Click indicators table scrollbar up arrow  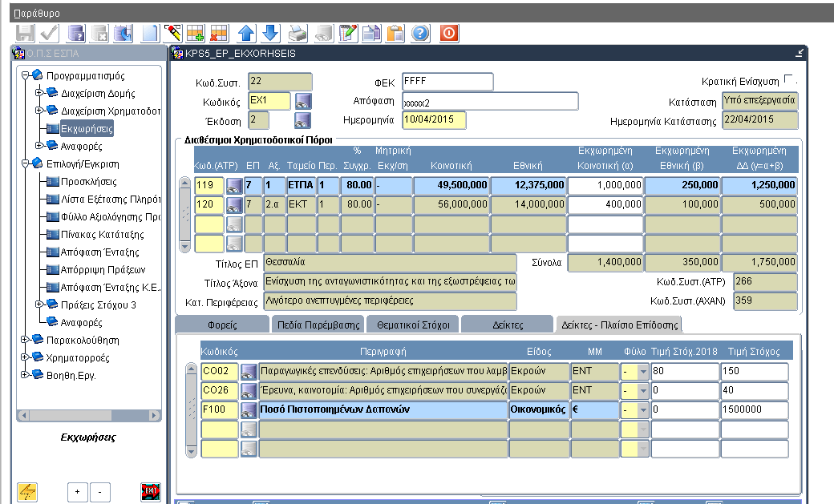point(192,369)
